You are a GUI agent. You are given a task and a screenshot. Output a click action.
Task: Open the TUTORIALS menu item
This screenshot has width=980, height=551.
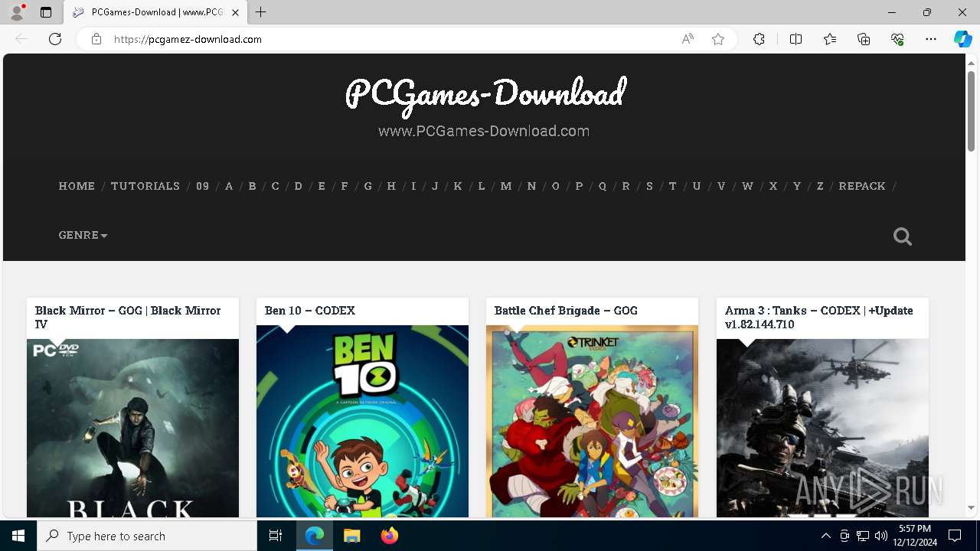[145, 186]
